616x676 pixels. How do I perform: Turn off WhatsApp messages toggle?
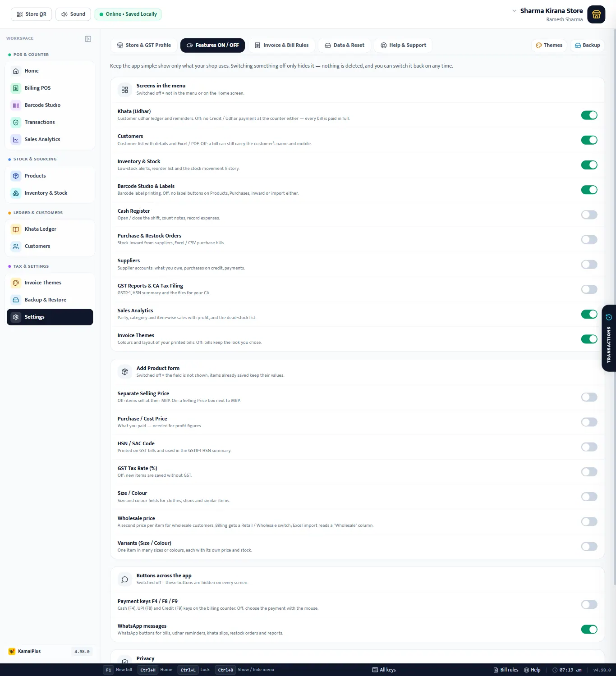589,629
